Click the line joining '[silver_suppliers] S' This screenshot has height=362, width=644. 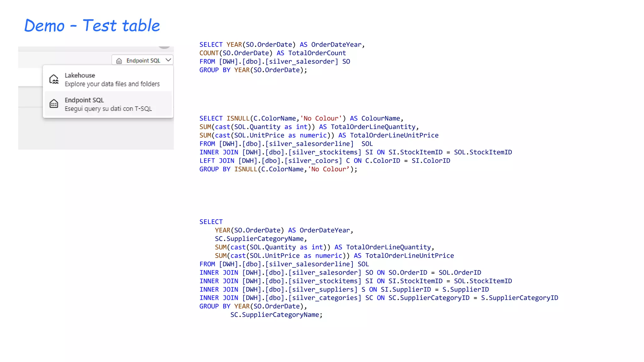point(344,290)
